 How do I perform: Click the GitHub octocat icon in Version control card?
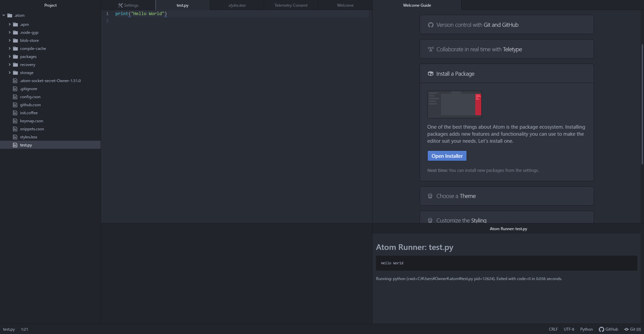point(430,25)
